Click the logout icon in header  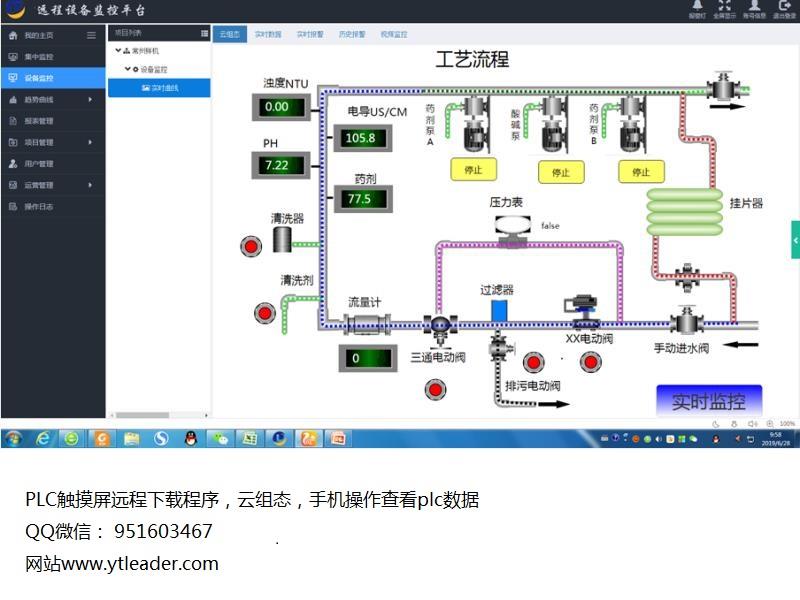(784, 6)
